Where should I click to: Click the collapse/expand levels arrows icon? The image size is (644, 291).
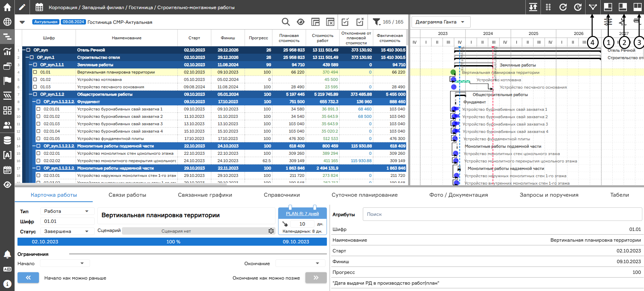533,7
